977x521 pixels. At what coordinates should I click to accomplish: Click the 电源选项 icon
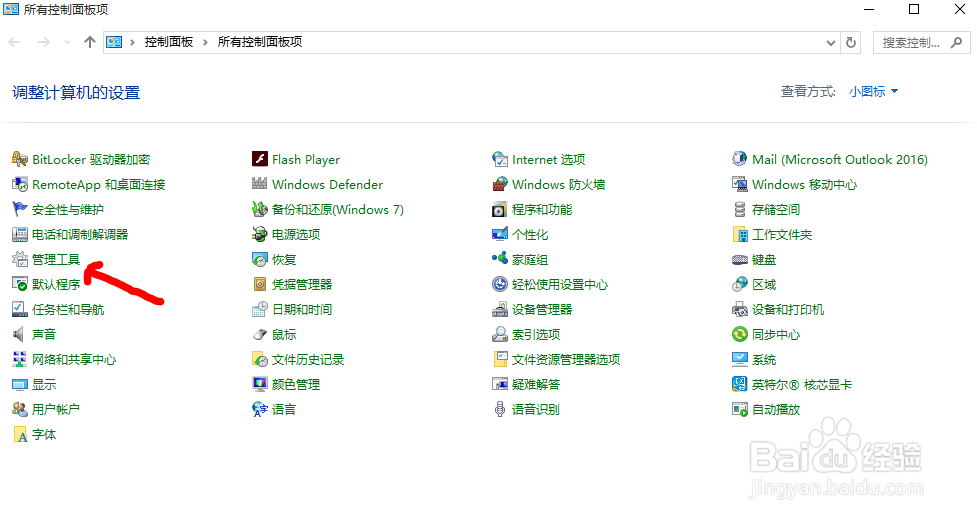pyautogui.click(x=260, y=234)
